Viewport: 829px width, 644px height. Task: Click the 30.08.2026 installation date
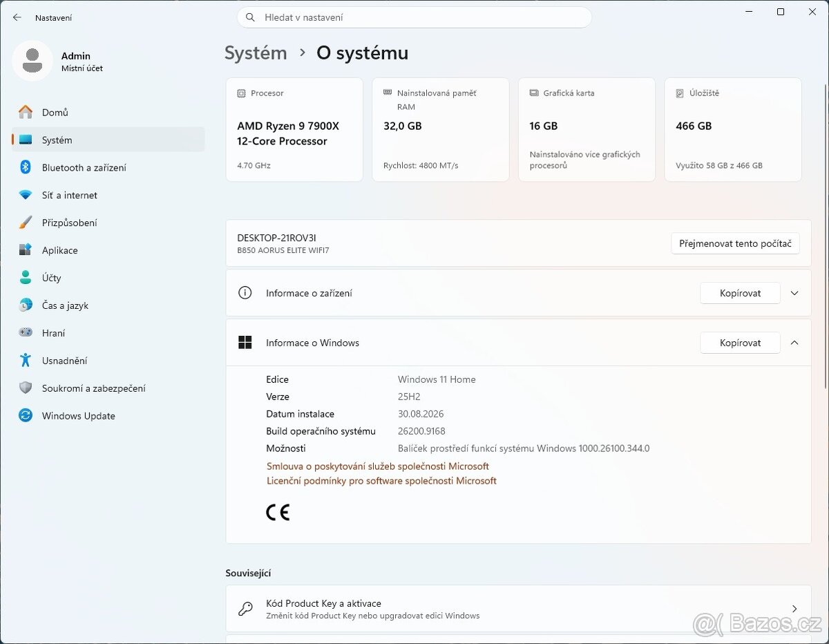pos(421,414)
